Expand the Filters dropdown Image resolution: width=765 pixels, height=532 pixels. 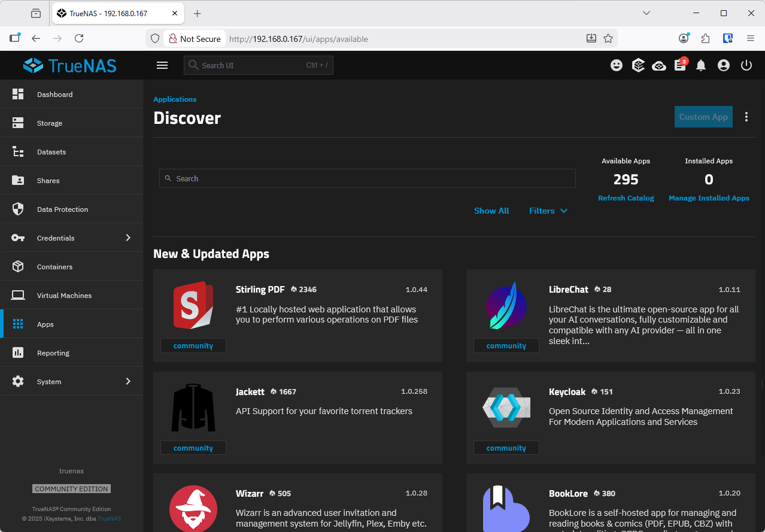point(548,211)
